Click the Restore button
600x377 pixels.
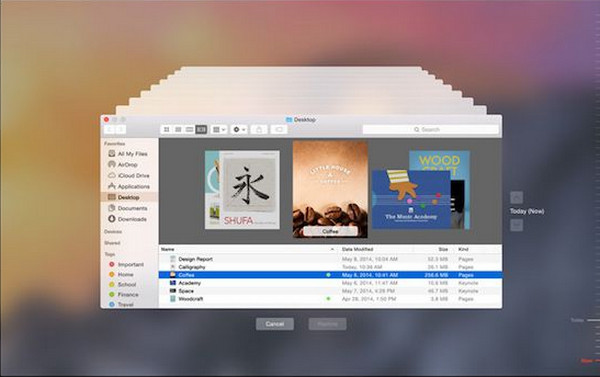pyautogui.click(x=328, y=324)
